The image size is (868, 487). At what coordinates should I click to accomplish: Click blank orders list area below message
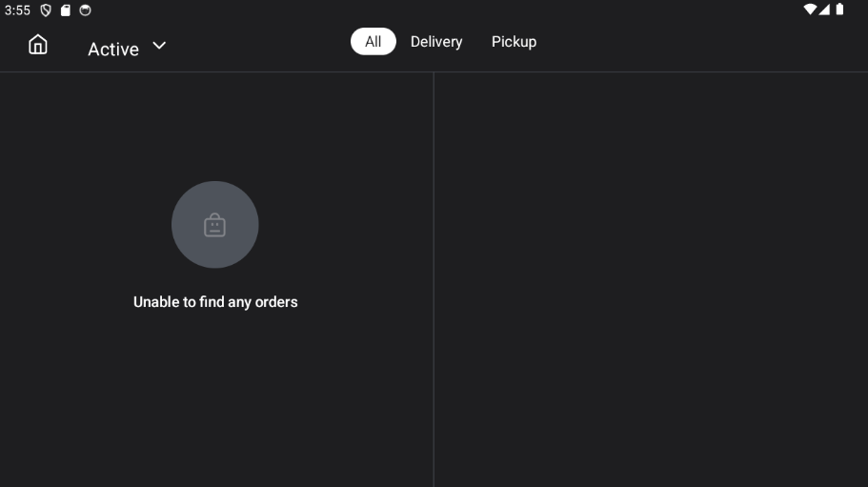(216, 398)
